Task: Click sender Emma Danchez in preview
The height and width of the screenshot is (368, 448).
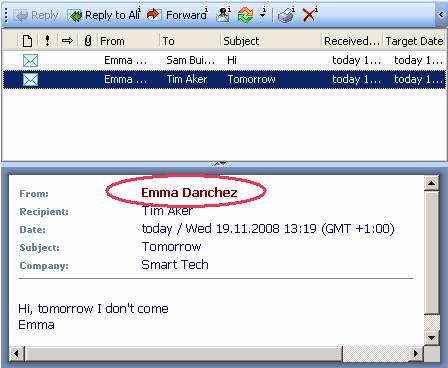Action: click(x=189, y=193)
